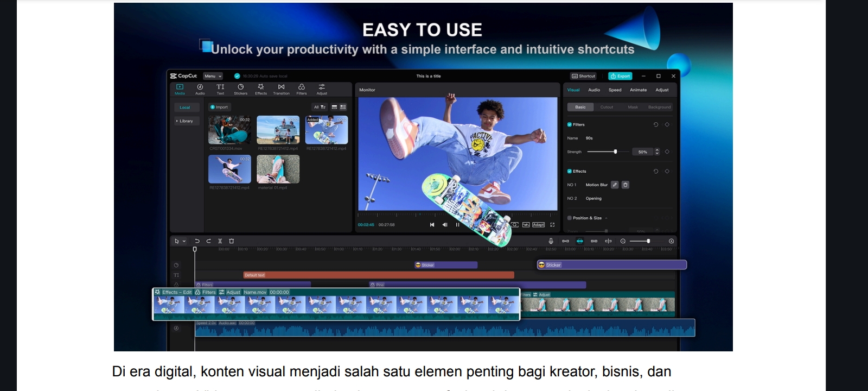
Task: Reset the Effects section
Action: coord(656,171)
